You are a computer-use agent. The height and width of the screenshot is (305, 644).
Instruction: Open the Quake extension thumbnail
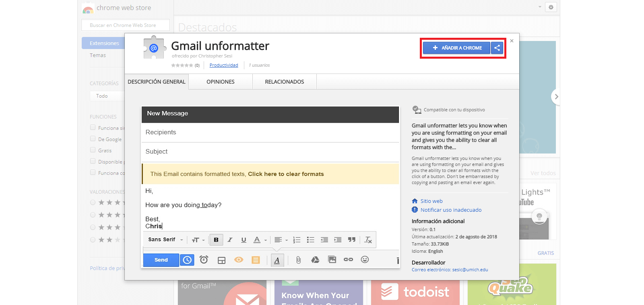(x=512, y=285)
